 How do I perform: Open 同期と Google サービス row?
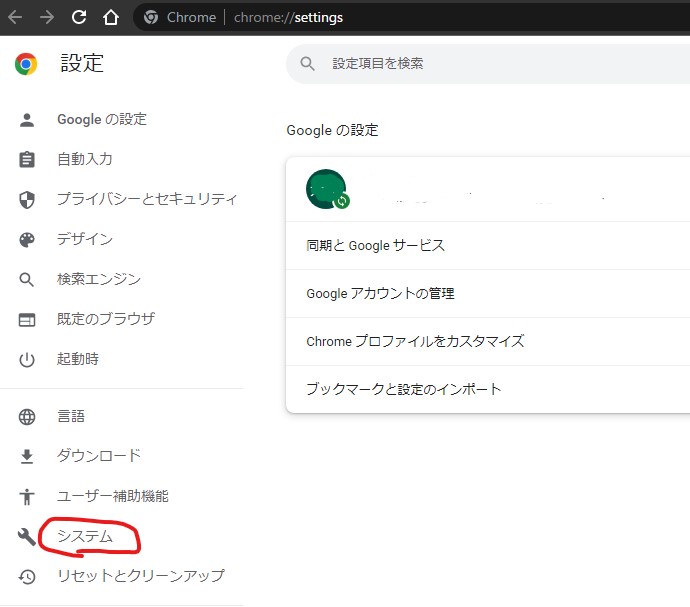click(488, 246)
